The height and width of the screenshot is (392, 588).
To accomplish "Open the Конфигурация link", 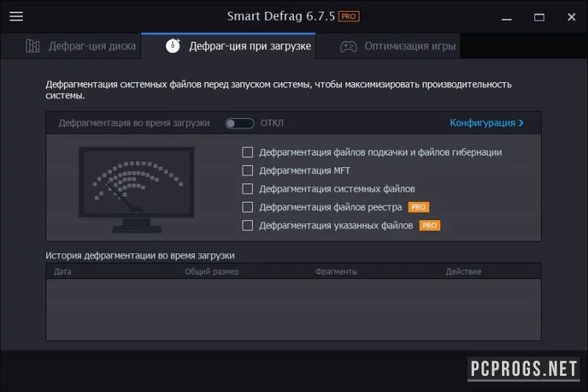I will pos(487,123).
